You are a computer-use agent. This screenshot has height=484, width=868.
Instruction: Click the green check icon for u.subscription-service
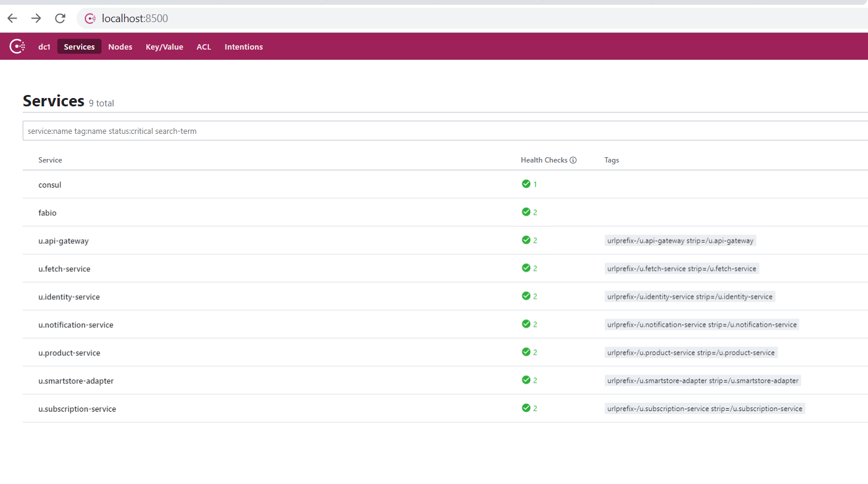click(x=526, y=408)
